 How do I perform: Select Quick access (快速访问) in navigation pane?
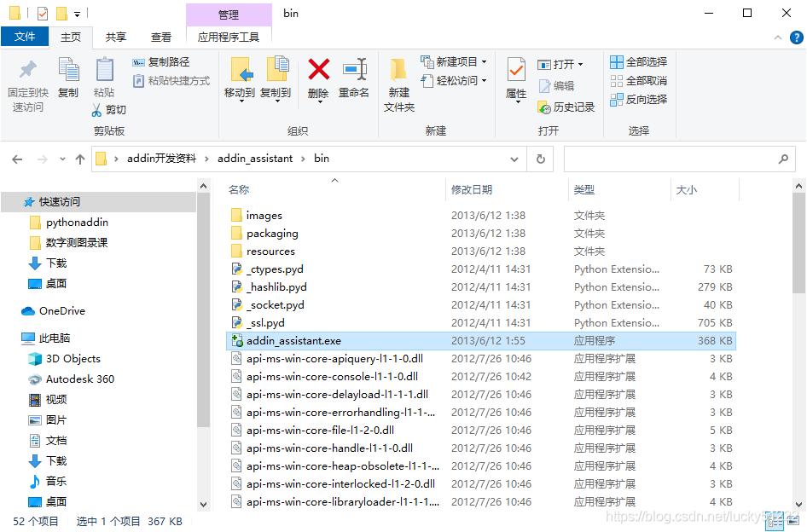(99, 202)
